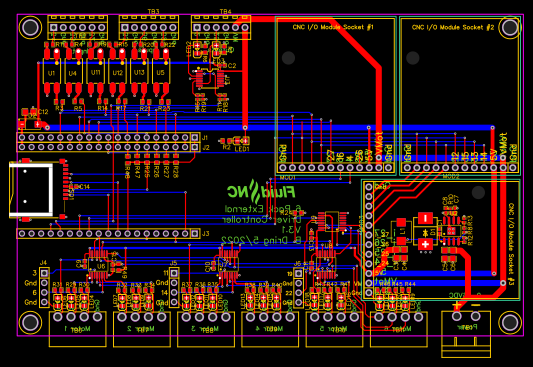Select the J6 connector label

tap(297, 264)
